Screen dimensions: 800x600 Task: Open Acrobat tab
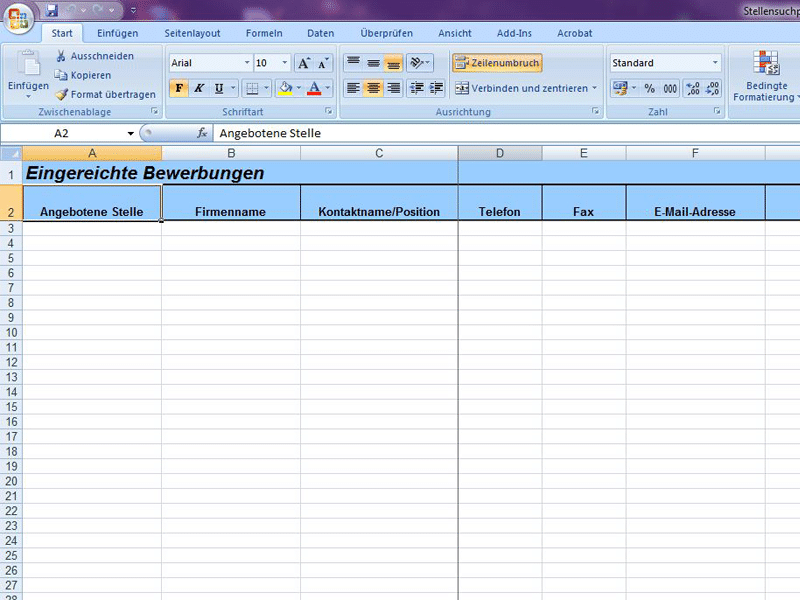(574, 33)
